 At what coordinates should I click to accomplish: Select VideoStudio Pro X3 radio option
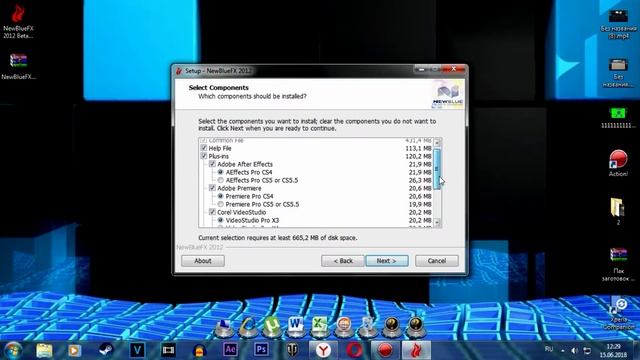(x=220, y=220)
